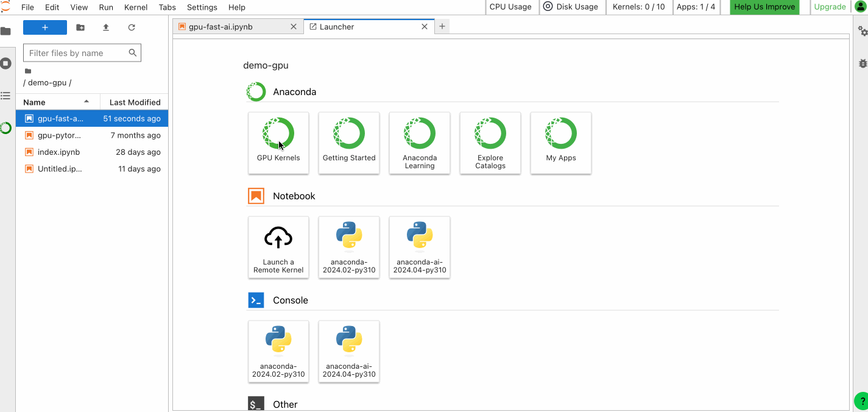This screenshot has height=412, width=868.
Task: Open the Run menu
Action: pyautogui.click(x=106, y=7)
